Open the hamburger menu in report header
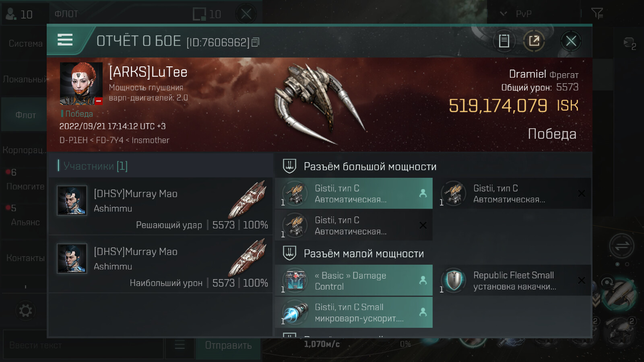 [x=65, y=40]
